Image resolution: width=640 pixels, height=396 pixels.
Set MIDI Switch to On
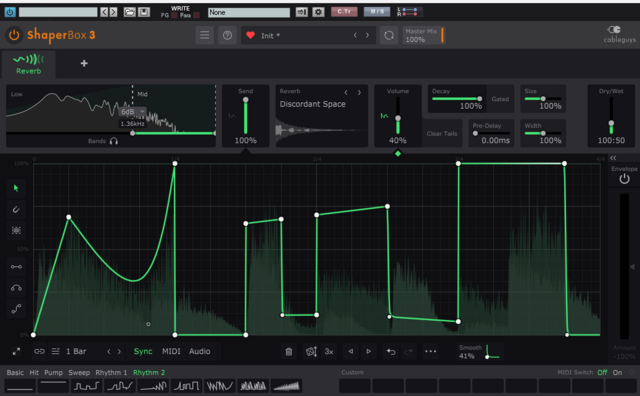[618, 373]
